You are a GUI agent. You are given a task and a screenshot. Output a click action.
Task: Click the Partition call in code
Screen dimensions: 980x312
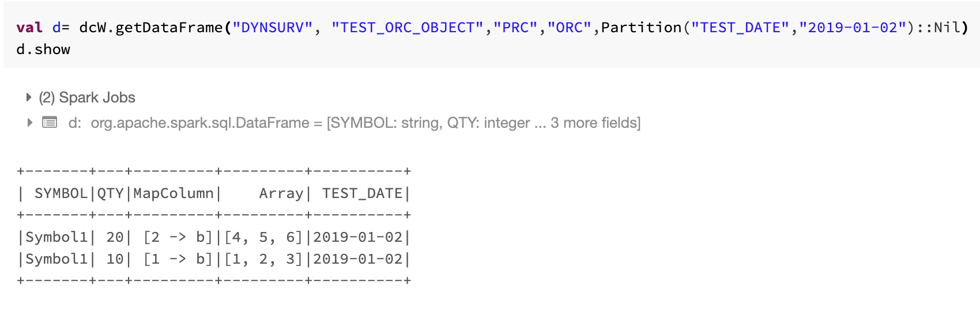[x=641, y=28]
